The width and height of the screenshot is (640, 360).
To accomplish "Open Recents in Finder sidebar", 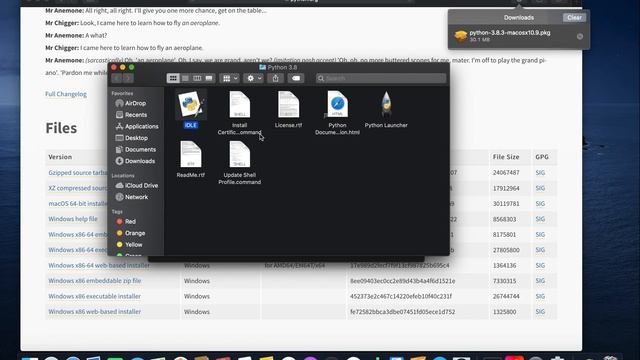I will [136, 115].
